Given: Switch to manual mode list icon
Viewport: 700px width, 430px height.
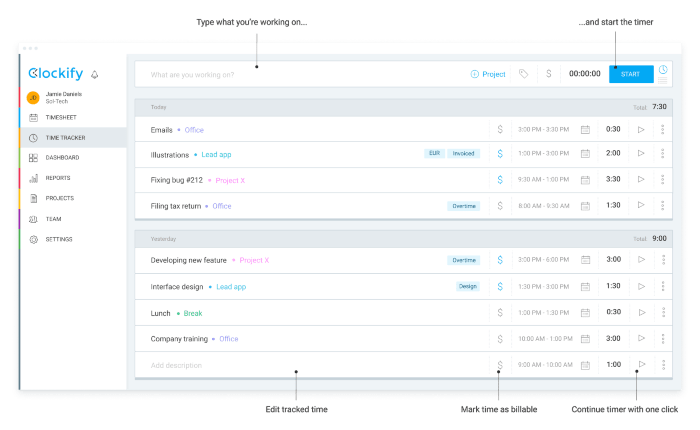Looking at the screenshot, I should point(662,80).
